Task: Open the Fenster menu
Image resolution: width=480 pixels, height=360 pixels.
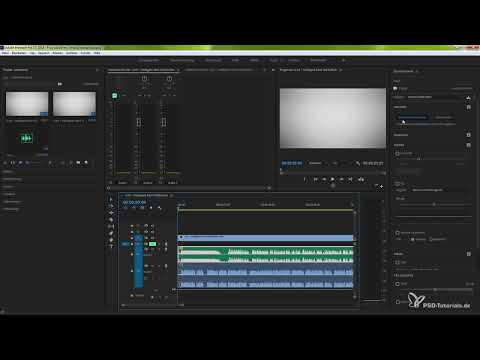Action: point(85,53)
